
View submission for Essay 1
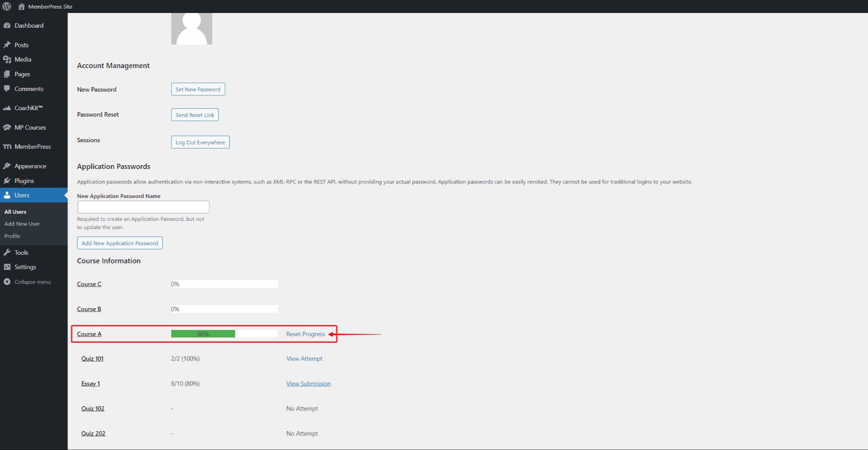(309, 383)
